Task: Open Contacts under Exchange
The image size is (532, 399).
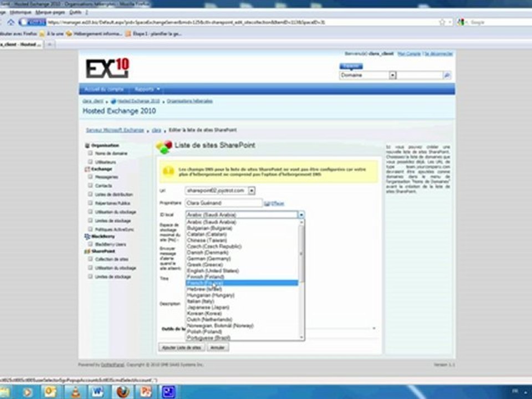Action: click(x=104, y=186)
